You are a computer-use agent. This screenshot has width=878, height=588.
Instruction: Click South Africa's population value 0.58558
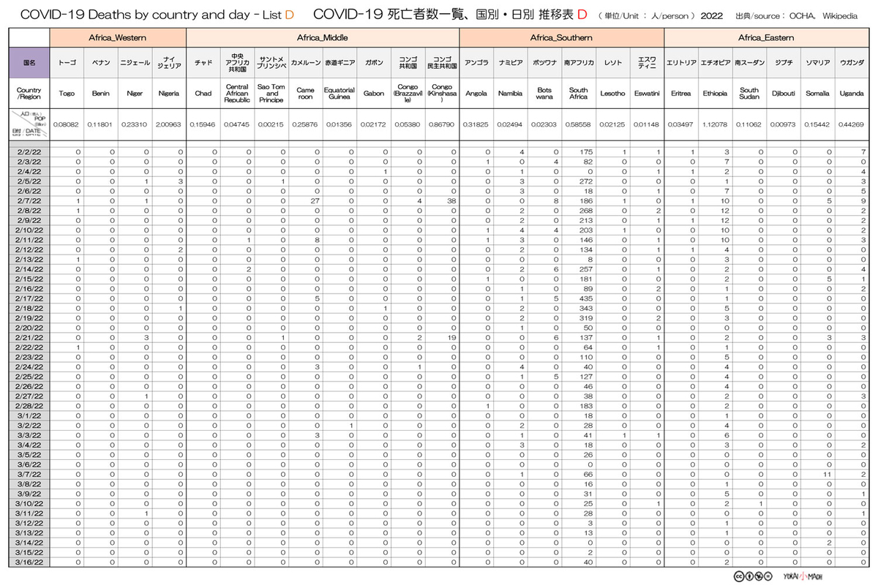click(578, 124)
